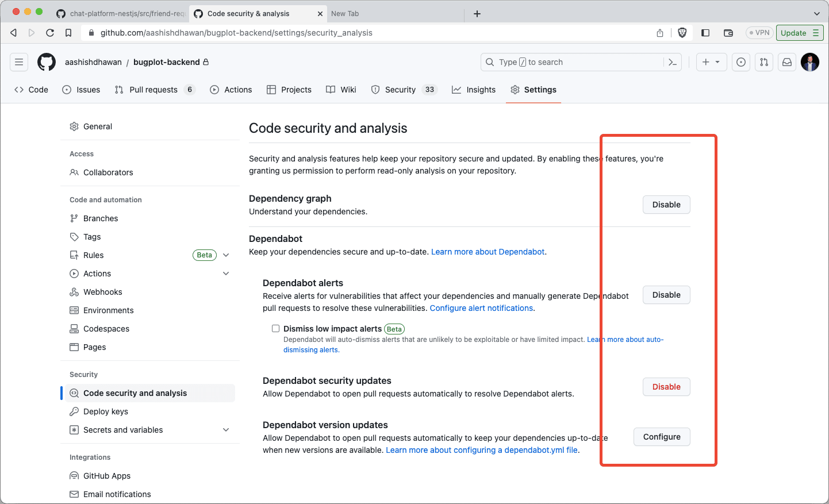Open the repository Wiki icon
Viewport: 829px width, 504px height.
point(331,90)
